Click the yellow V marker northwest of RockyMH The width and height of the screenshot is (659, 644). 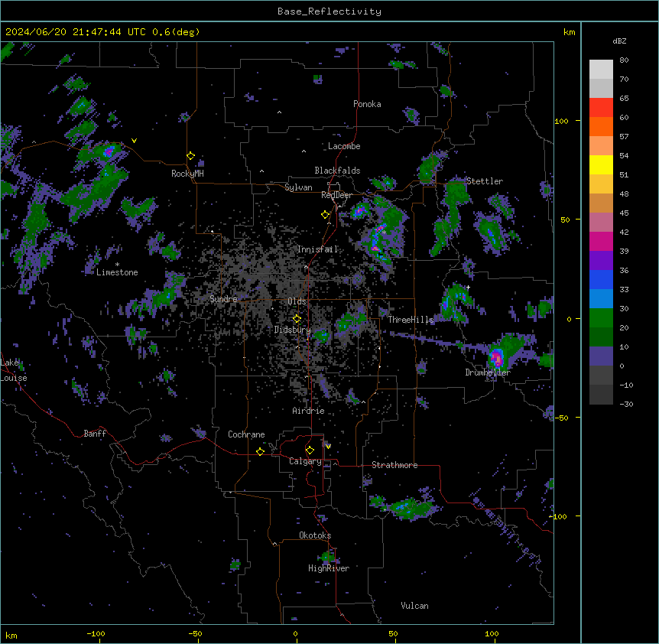coord(134,141)
